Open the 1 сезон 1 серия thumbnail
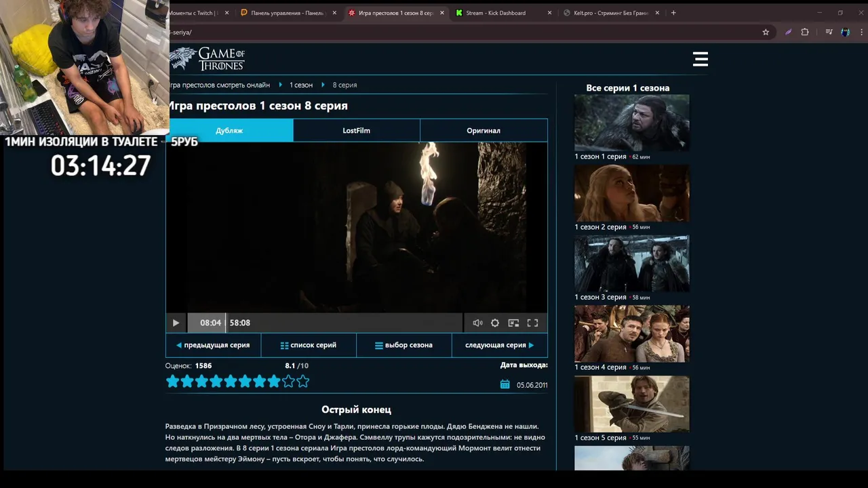 click(x=632, y=123)
